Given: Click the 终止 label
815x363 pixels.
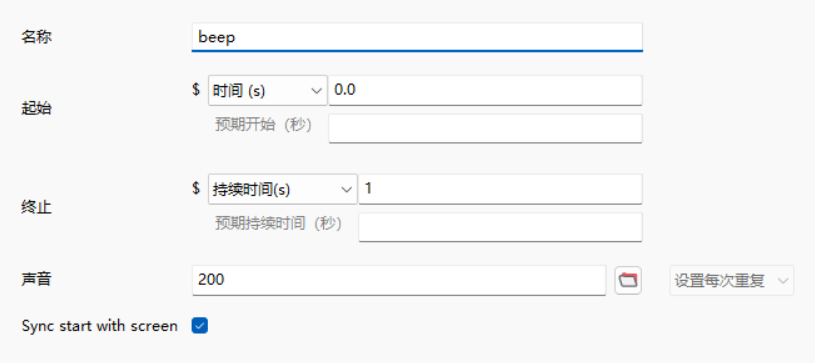Looking at the screenshot, I should 36,208.
